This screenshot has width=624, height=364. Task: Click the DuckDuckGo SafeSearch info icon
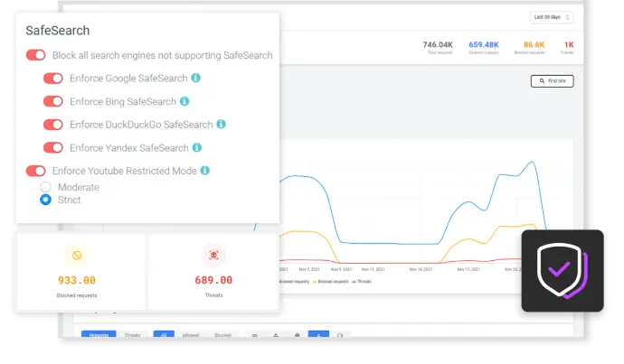(x=221, y=124)
